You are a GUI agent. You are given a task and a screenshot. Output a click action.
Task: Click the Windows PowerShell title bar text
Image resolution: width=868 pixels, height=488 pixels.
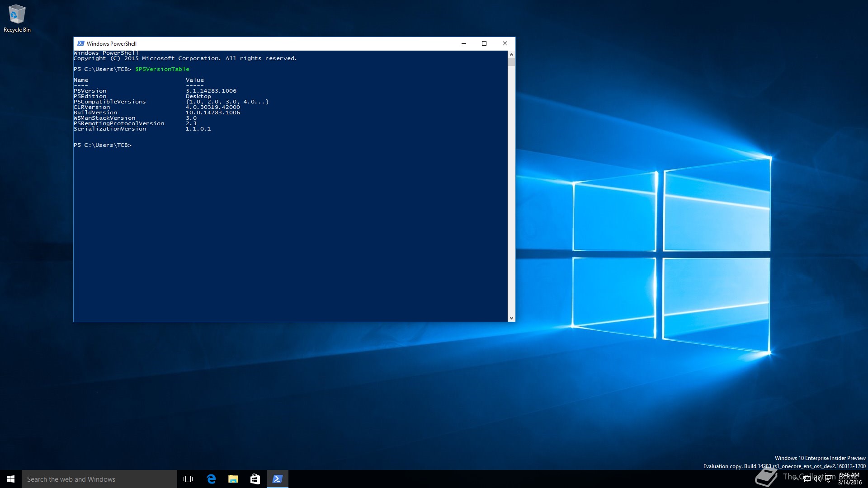pyautogui.click(x=112, y=44)
